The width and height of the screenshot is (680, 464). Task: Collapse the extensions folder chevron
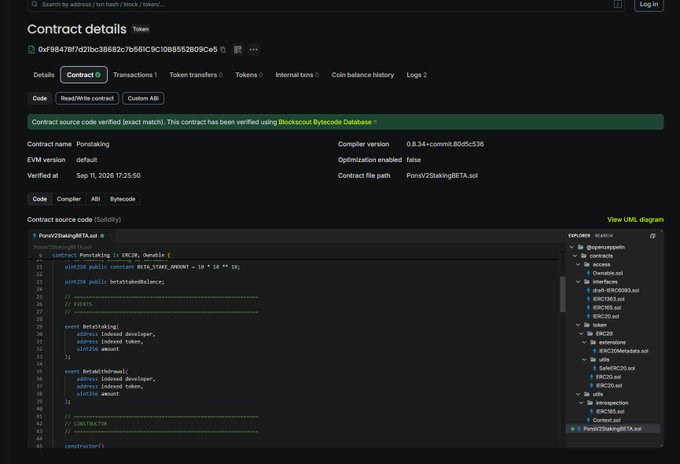[584, 342]
